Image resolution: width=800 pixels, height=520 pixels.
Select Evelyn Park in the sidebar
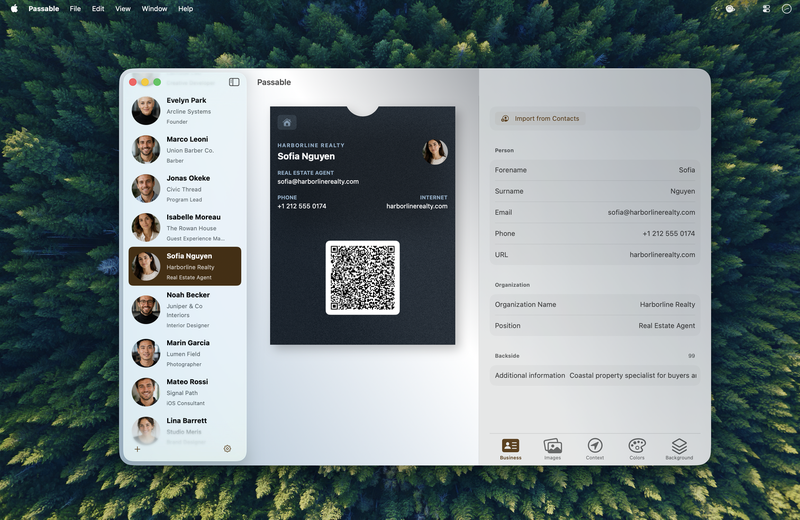coord(185,111)
